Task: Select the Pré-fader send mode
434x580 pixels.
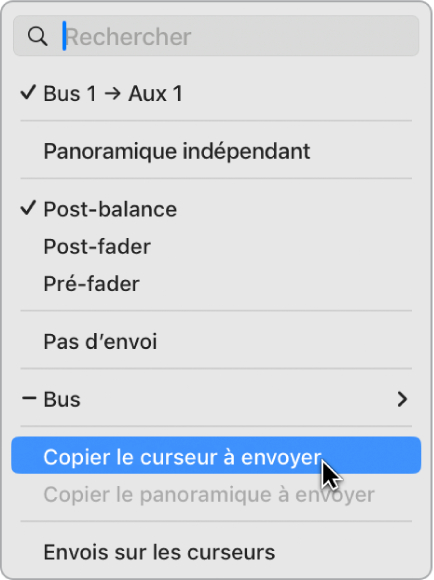Action: point(216,284)
